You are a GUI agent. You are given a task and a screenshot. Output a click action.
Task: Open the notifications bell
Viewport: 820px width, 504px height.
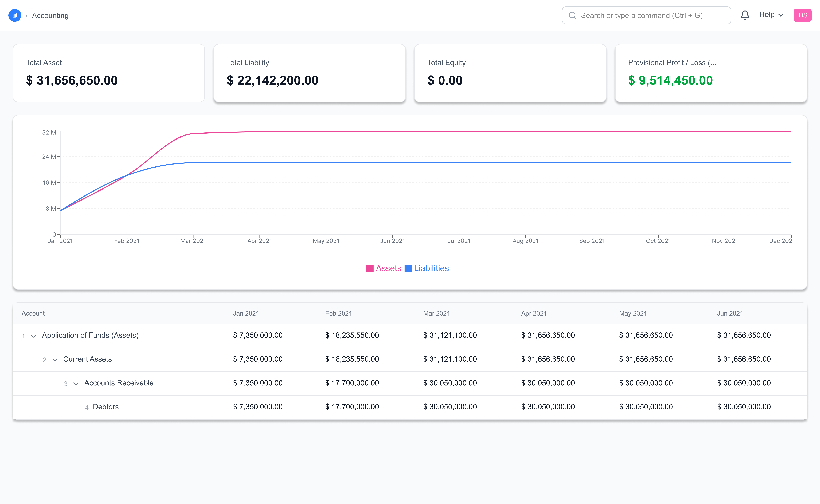745,15
